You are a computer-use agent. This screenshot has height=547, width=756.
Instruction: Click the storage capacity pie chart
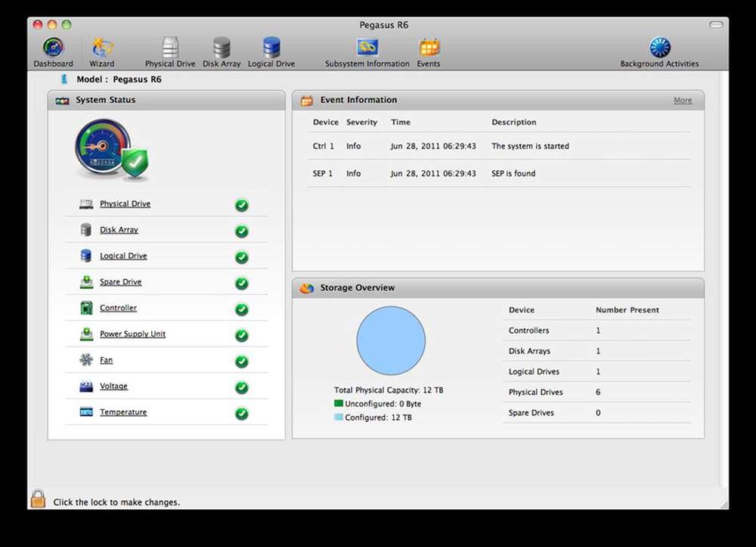coord(391,340)
